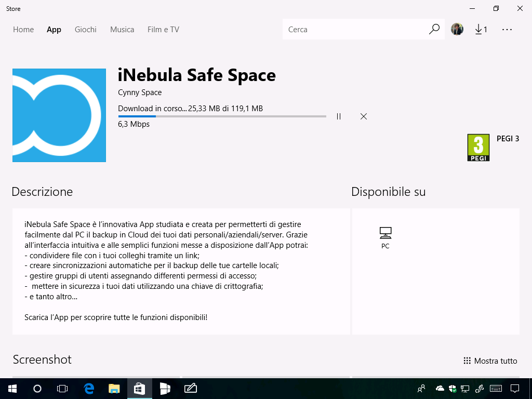Click the iNebula Safe Space title
Viewport: 532px width, 399px height.
(197, 75)
